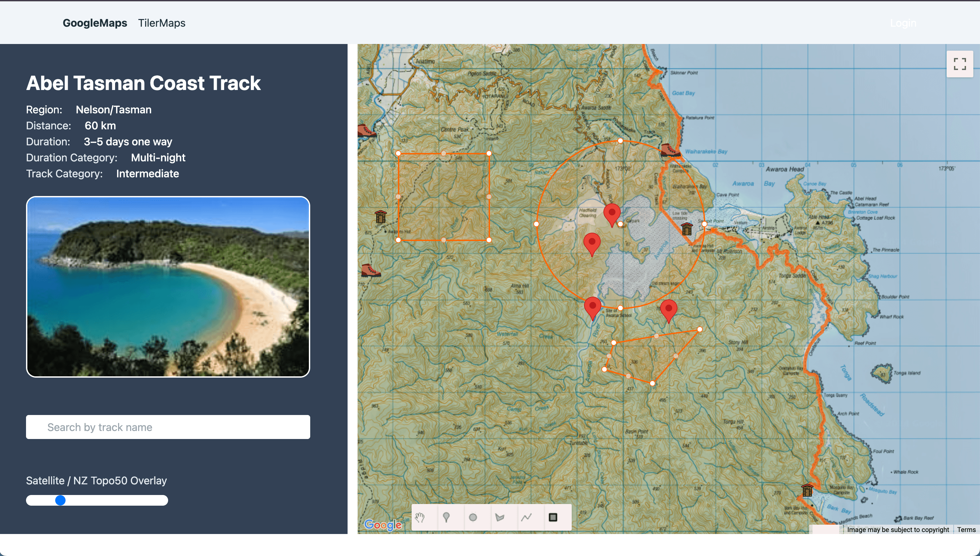
Task: Click the Centre Peak map label
Action: coord(455,129)
